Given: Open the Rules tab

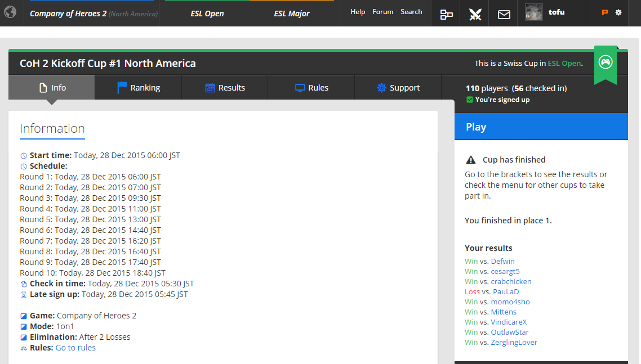Looking at the screenshot, I should point(311,87).
